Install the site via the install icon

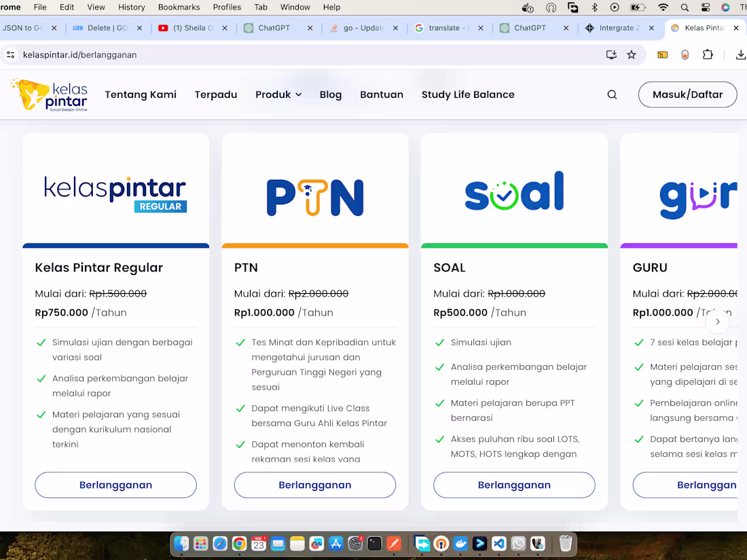[x=611, y=55]
